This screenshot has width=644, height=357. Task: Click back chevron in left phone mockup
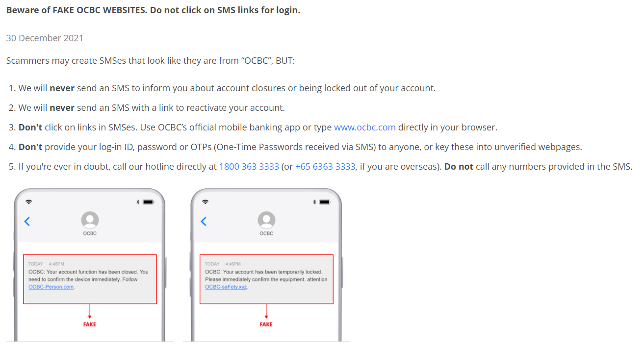[x=27, y=221]
